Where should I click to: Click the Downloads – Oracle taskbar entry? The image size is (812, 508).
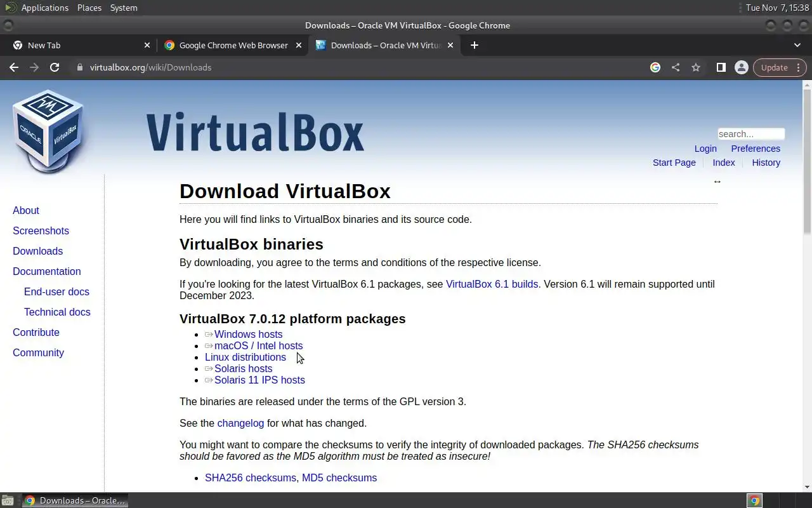tap(75, 500)
